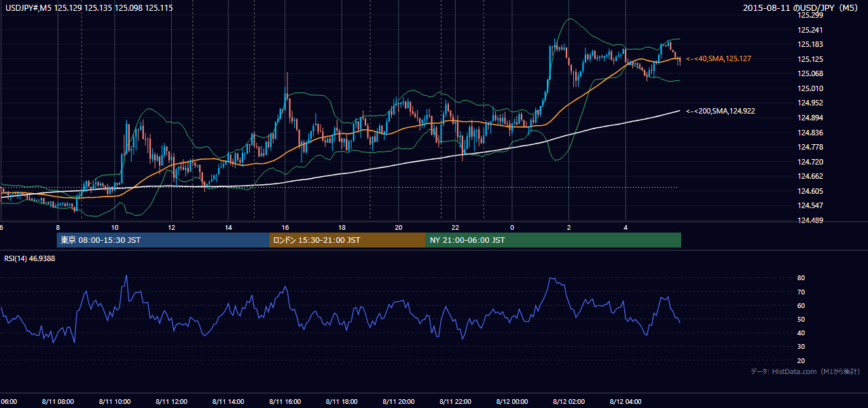Click price axis label 125.010

tap(811, 88)
